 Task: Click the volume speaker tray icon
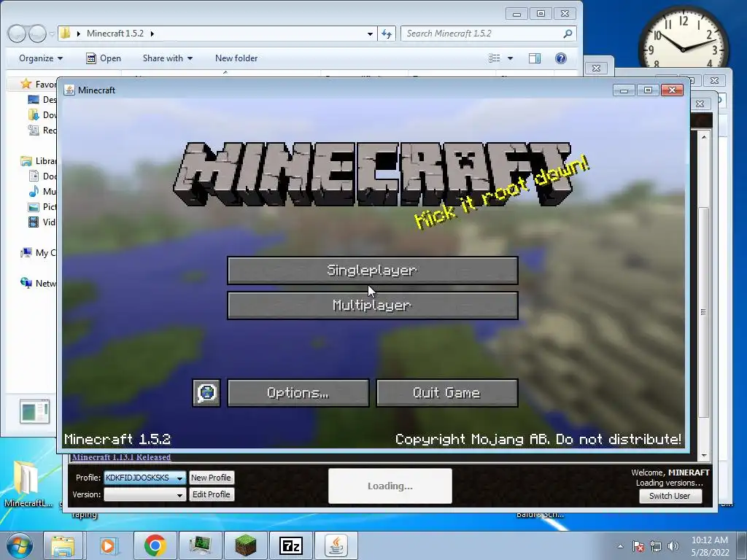[x=673, y=546]
